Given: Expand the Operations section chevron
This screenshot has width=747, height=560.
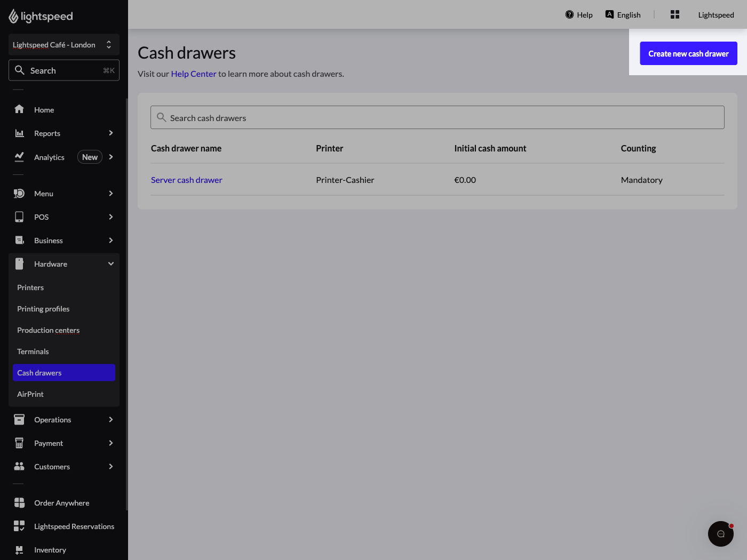Looking at the screenshot, I should coord(110,419).
